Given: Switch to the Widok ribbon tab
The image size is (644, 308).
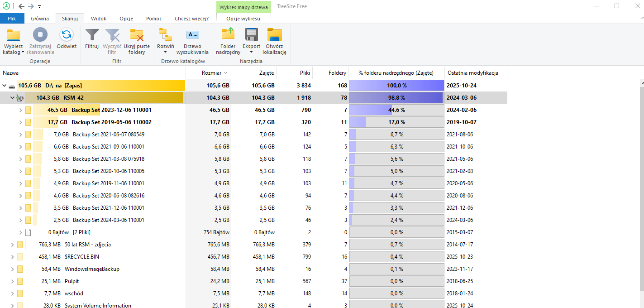Looking at the screenshot, I should pos(99,19).
